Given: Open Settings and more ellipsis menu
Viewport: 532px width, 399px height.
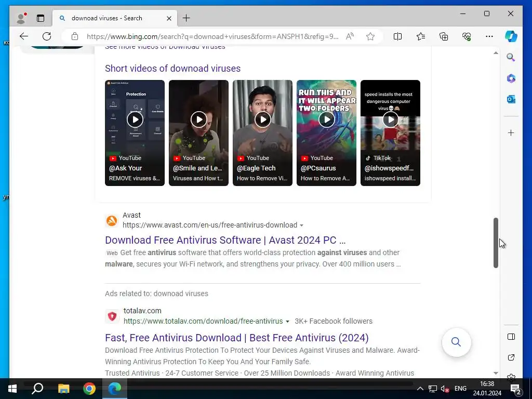Looking at the screenshot, I should pyautogui.click(x=489, y=36).
